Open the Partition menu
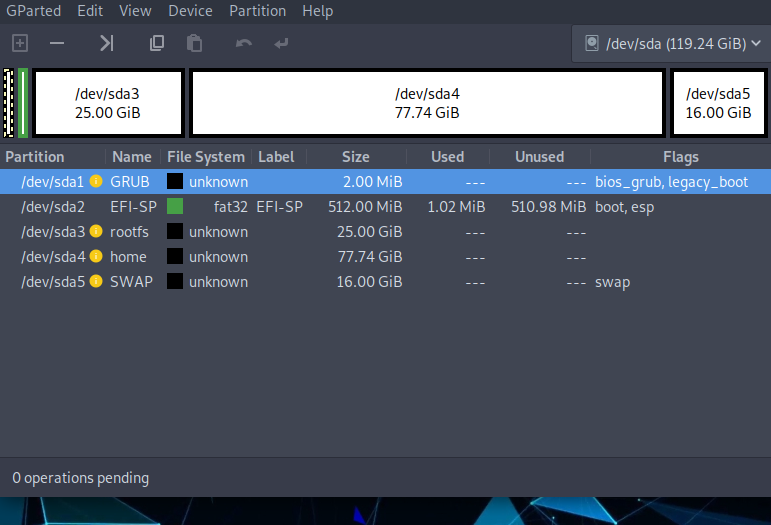771x525 pixels. (x=258, y=11)
